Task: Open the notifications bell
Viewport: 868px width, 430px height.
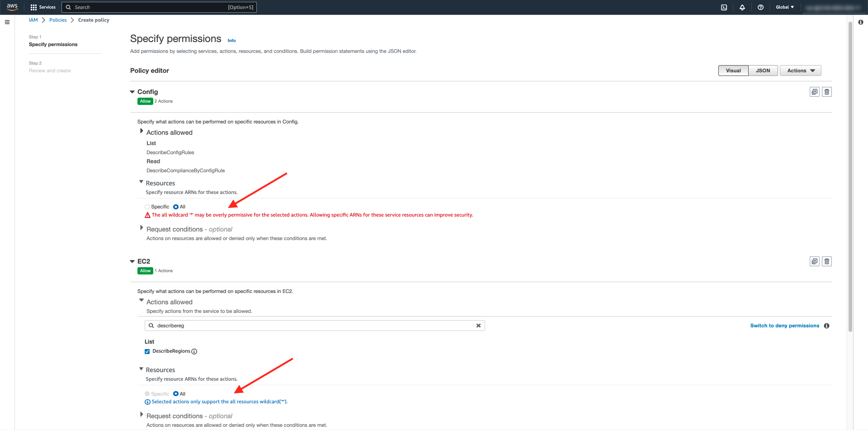Action: click(x=742, y=7)
